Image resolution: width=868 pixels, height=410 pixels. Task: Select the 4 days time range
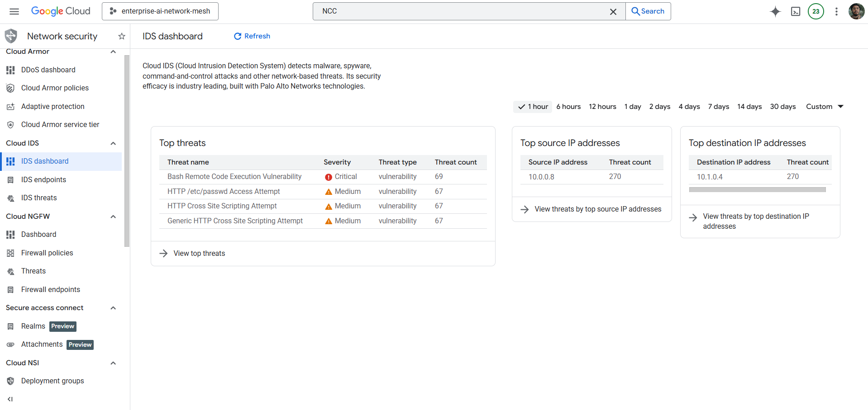pyautogui.click(x=689, y=107)
